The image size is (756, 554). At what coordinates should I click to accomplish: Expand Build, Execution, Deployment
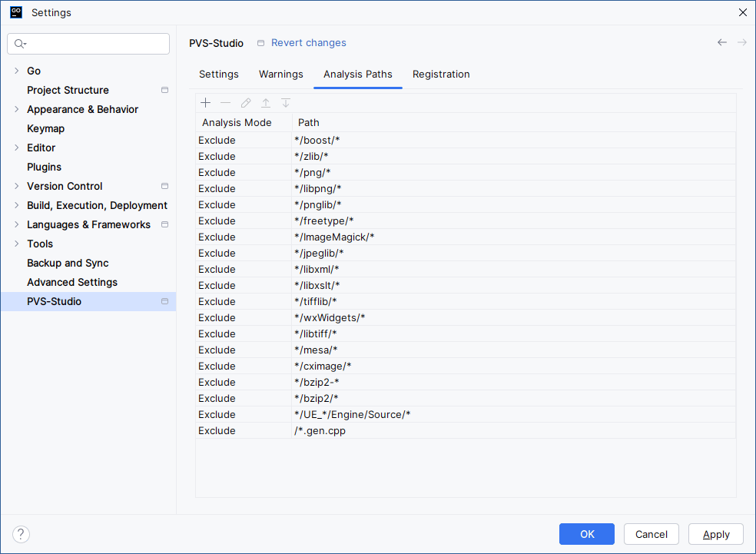click(17, 205)
